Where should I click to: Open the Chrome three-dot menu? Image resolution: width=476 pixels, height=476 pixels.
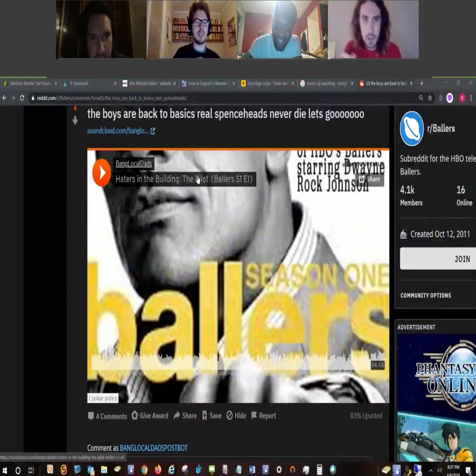(x=471, y=98)
